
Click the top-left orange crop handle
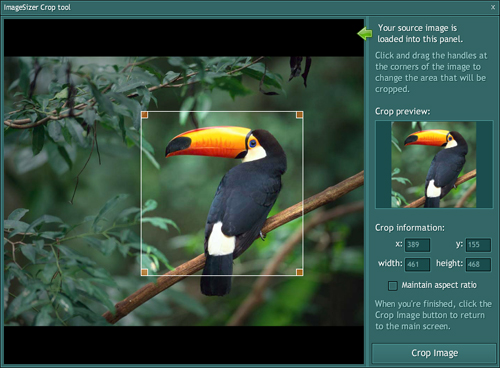[x=145, y=115]
